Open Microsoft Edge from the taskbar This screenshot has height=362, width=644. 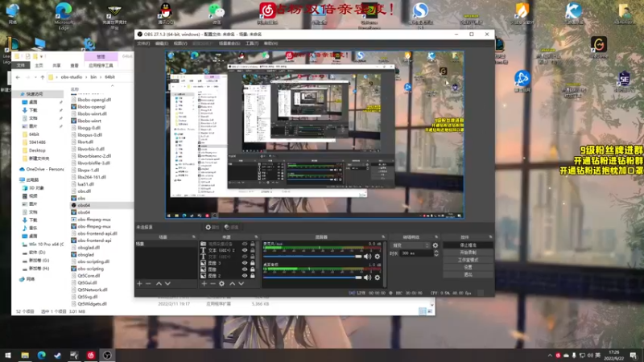tap(42, 355)
